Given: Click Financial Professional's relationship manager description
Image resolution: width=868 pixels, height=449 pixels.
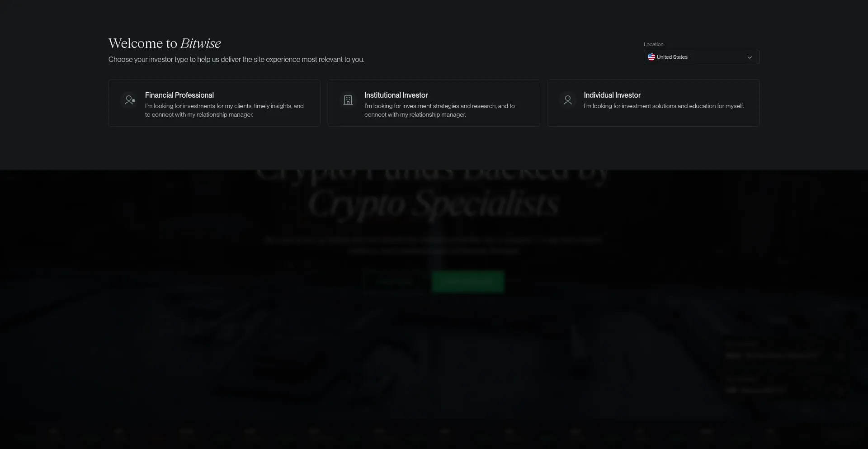Looking at the screenshot, I should pos(224,110).
